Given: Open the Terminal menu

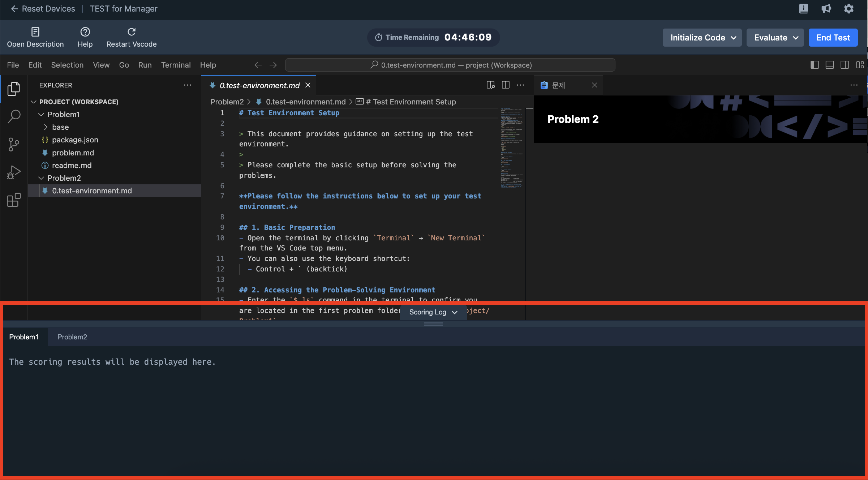Looking at the screenshot, I should pyautogui.click(x=176, y=65).
